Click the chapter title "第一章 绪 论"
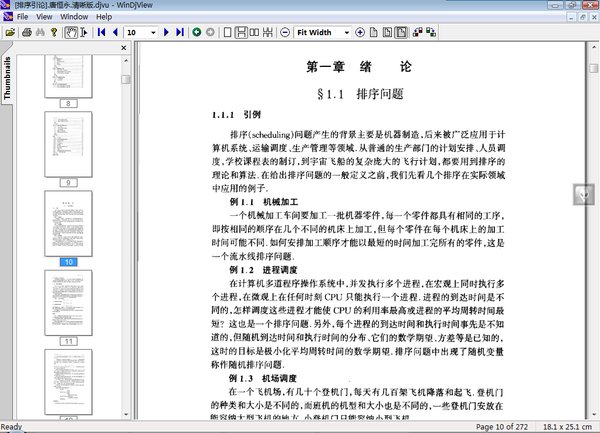Image resolution: width=600 pixels, height=433 pixels. tap(359, 67)
